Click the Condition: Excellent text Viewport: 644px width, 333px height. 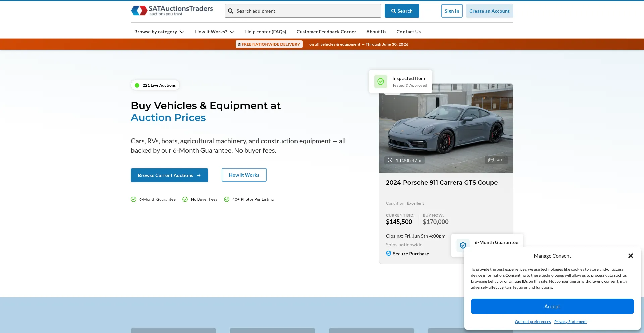click(405, 203)
